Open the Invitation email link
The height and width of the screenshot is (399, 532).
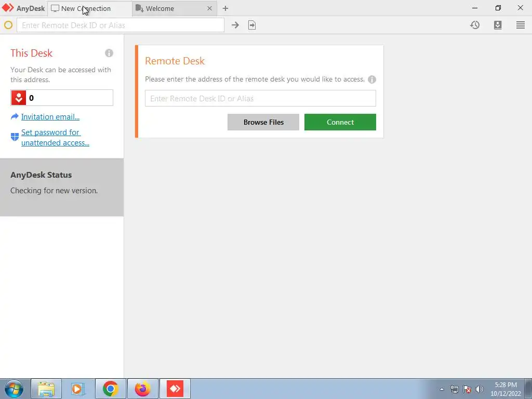click(x=50, y=117)
